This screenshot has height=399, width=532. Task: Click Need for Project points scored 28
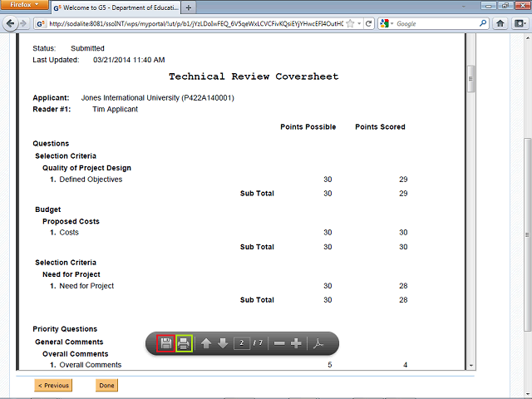403,286
